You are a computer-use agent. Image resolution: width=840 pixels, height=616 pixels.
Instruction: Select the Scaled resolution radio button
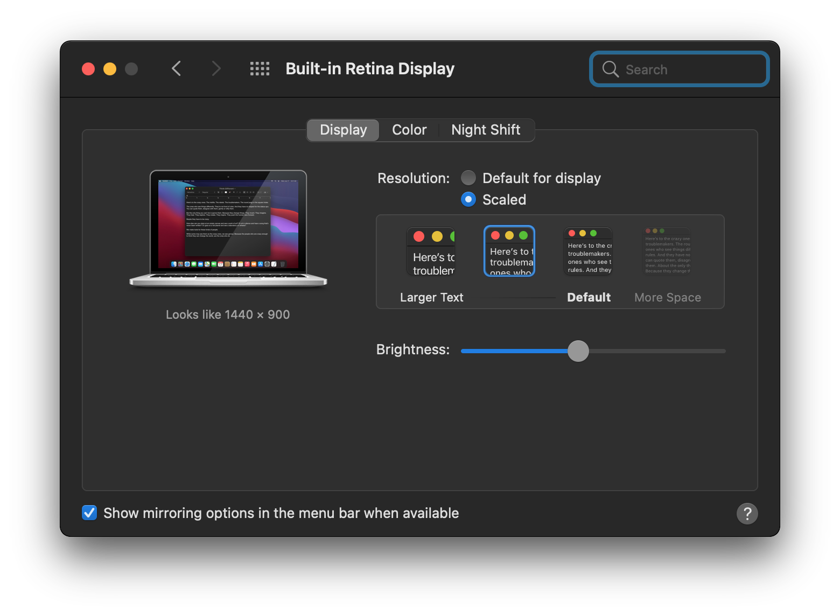[468, 199]
